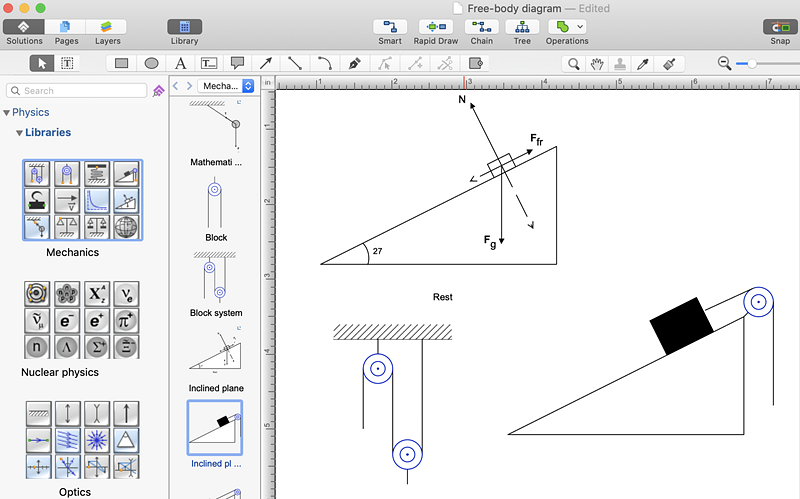This screenshot has width=800, height=499.
Task: Adjust the zoom slider
Action: 751,63
